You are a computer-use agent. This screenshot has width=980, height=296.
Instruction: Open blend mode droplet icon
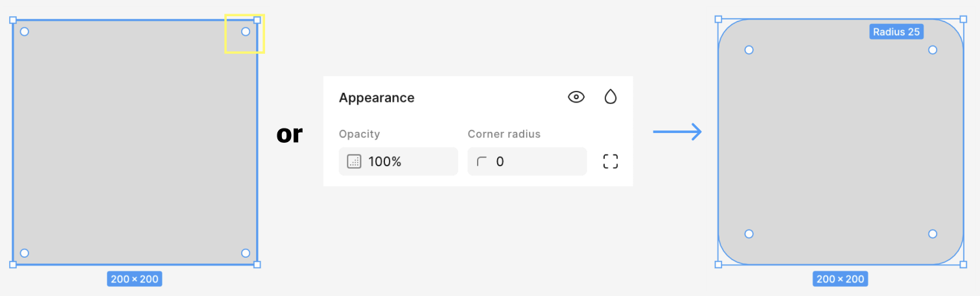coord(610,97)
